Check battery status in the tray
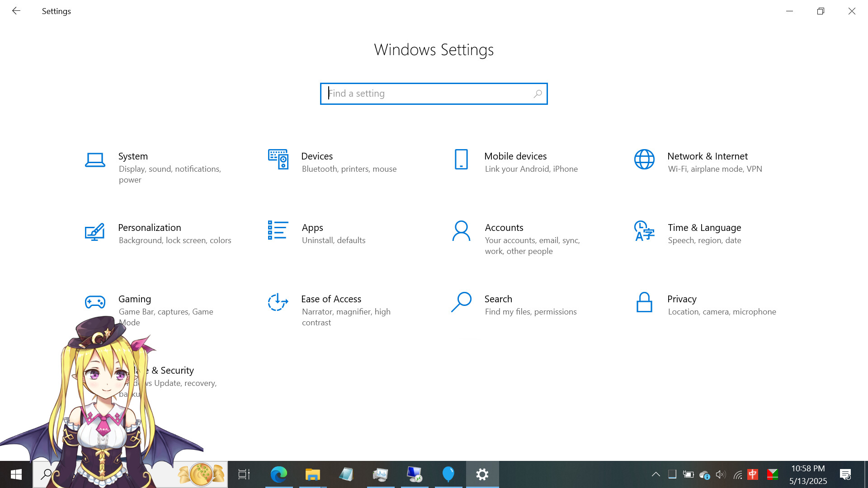 point(688,474)
